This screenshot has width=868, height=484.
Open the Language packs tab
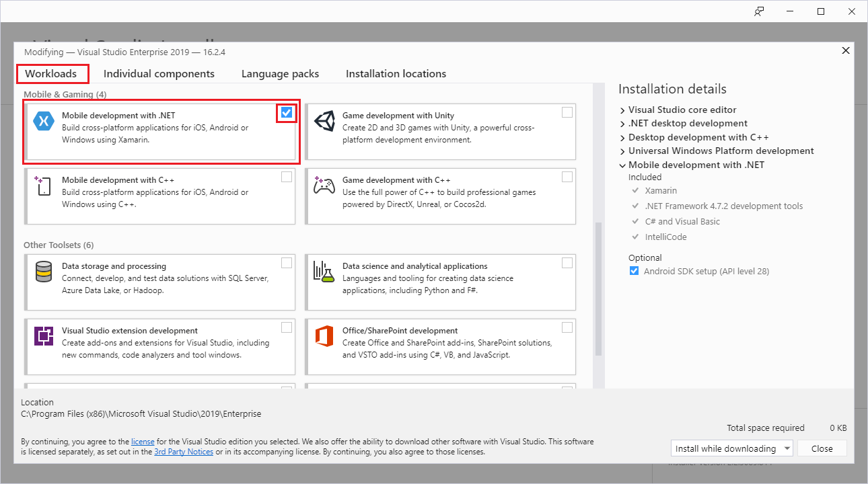coord(280,74)
